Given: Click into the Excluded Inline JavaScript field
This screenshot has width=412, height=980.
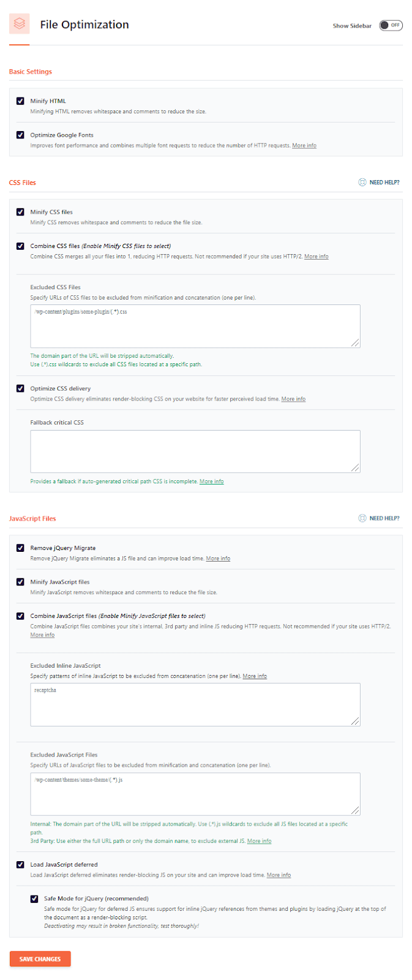Looking at the screenshot, I should point(195,705).
